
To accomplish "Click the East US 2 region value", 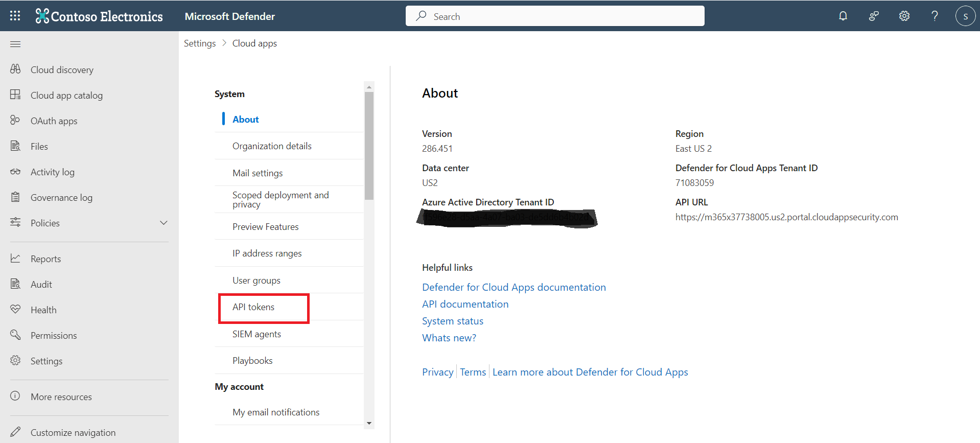I will click(693, 149).
